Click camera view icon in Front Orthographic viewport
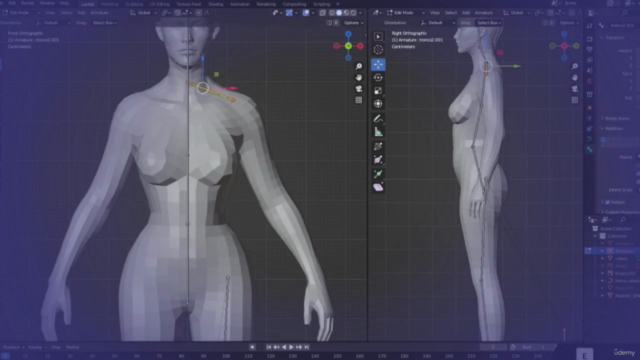This screenshot has height=360, width=640. 359,89
